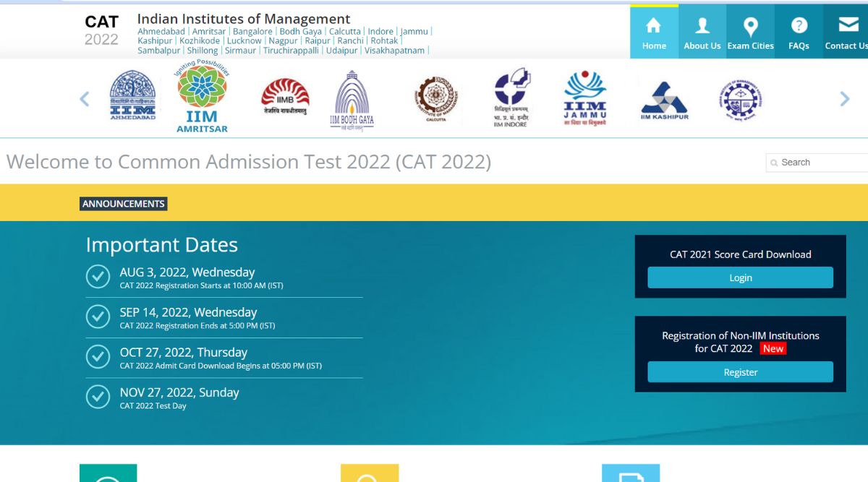Image resolution: width=868 pixels, height=482 pixels.
Task: Click the IIM Kashipur logo
Action: pos(665,100)
